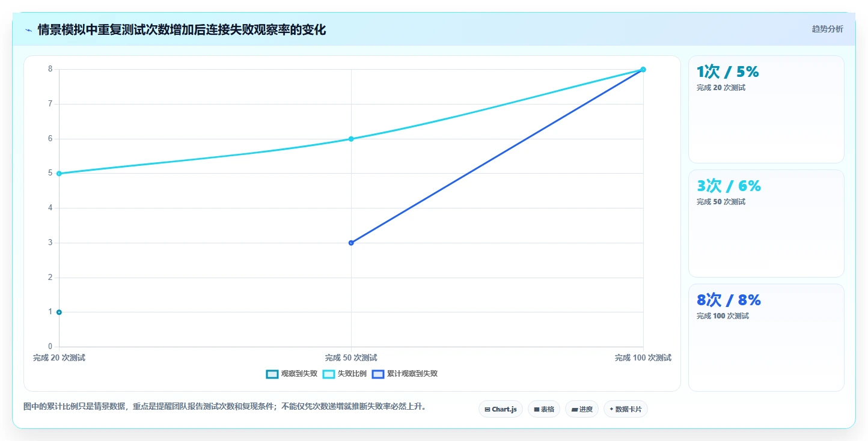Click the y-axis tick label 8

(50, 69)
